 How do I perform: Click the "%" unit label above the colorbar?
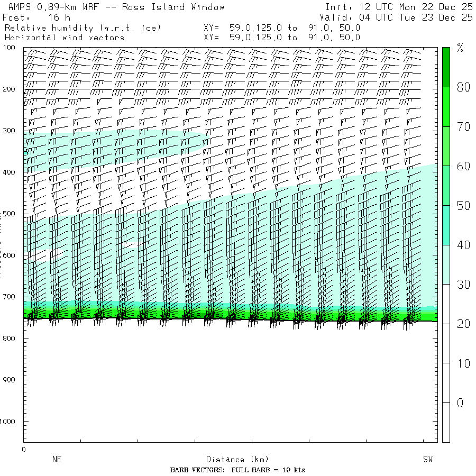click(460, 48)
